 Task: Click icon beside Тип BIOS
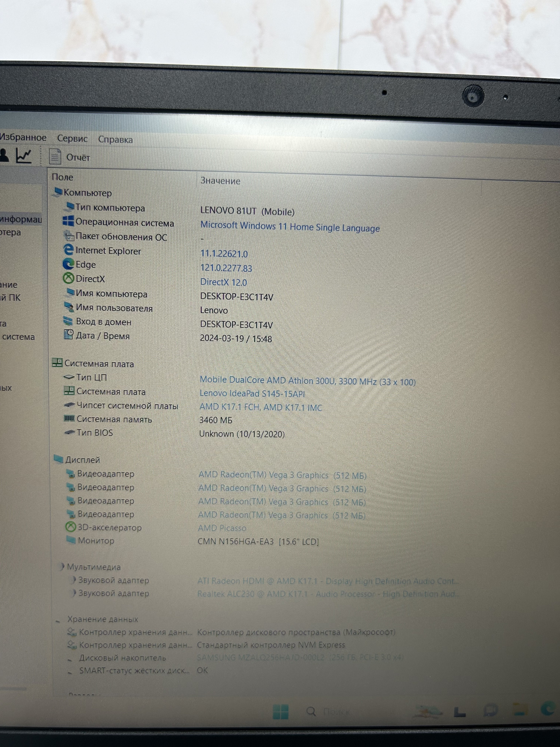69,433
